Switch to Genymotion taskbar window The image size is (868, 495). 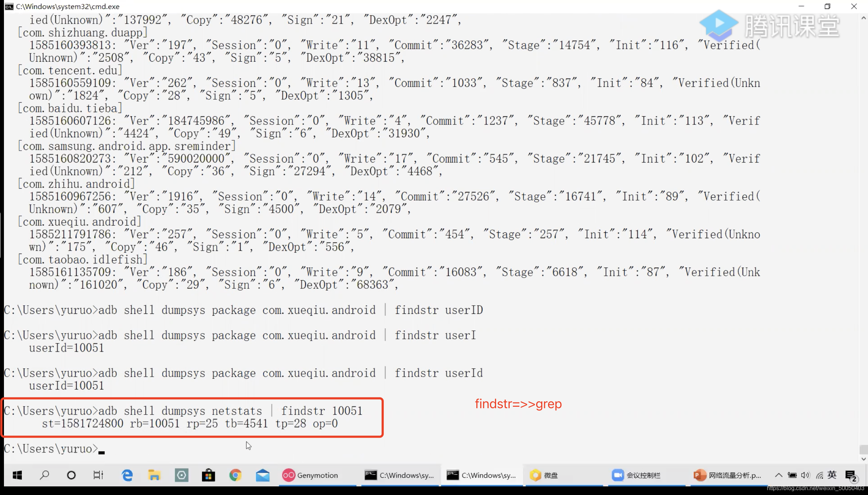click(311, 475)
